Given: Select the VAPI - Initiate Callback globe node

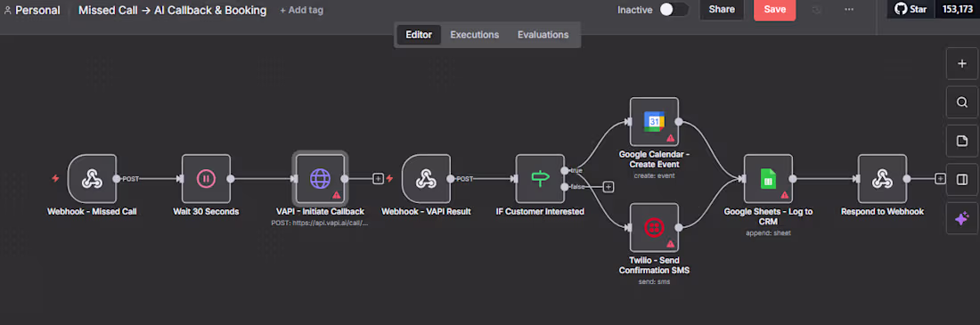Looking at the screenshot, I should coord(320,179).
